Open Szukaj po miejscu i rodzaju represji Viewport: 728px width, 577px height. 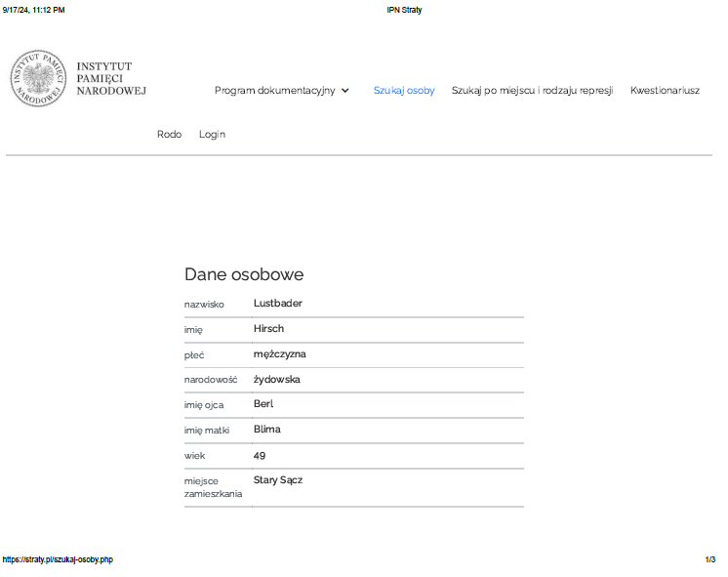pyautogui.click(x=532, y=91)
